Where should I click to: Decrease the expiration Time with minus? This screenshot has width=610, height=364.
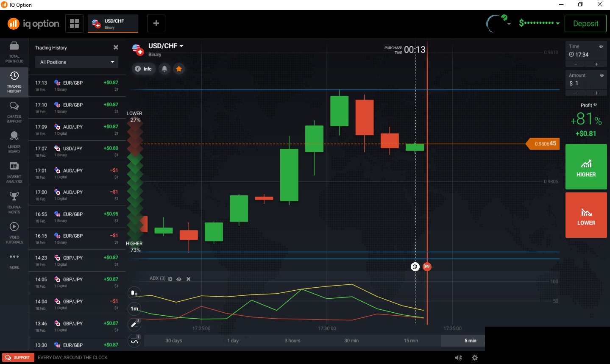[576, 64]
